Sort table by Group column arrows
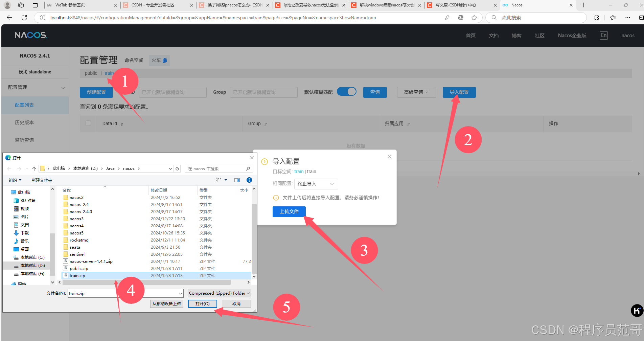This screenshot has width=644, height=341. [266, 124]
